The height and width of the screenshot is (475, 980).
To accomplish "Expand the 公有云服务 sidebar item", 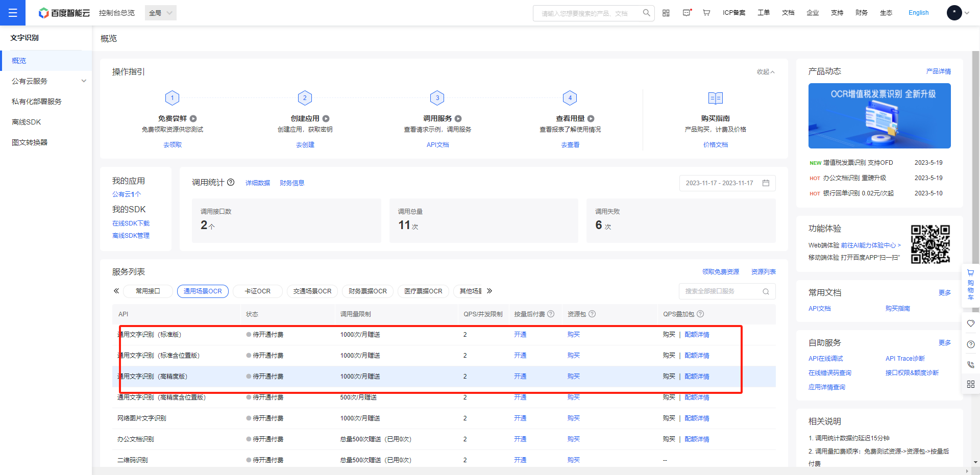I will tap(46, 81).
